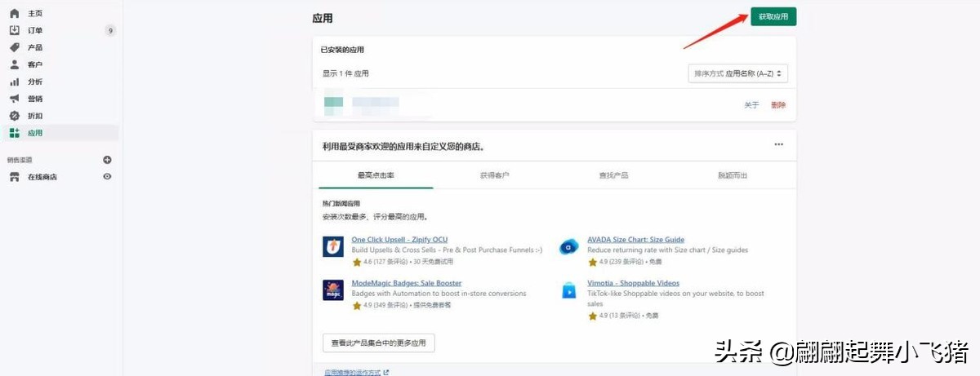This screenshot has width=980, height=376.
Task: Click the 产品 products tag icon
Action: click(14, 48)
